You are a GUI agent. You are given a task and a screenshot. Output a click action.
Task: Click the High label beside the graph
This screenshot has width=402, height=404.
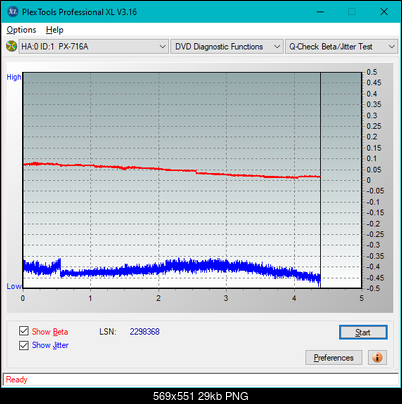click(14, 77)
